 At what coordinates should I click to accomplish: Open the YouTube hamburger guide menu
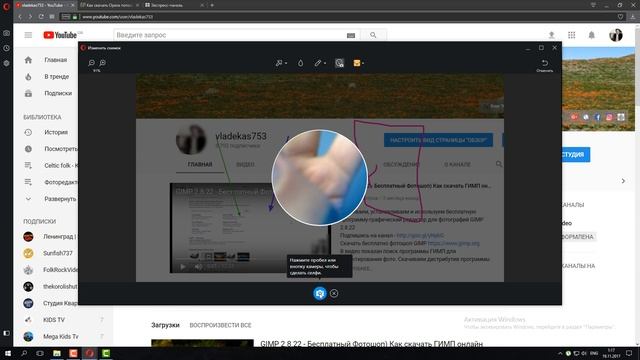(x=28, y=35)
